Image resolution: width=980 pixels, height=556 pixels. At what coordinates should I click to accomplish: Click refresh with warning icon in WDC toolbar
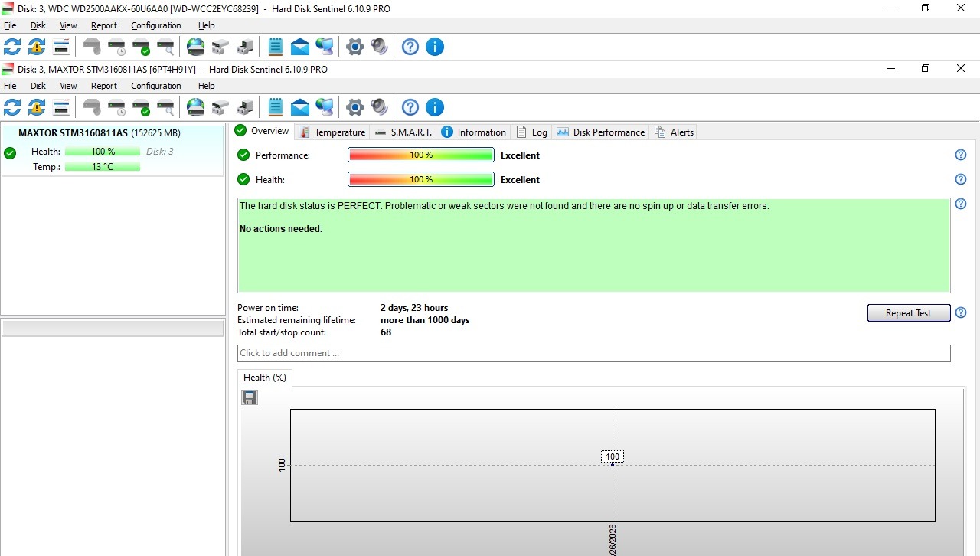(37, 47)
